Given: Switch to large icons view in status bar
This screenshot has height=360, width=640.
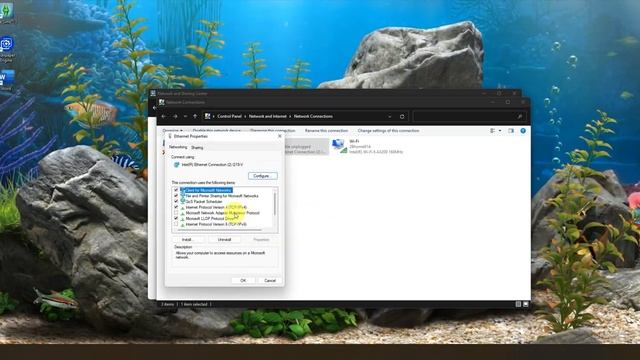Looking at the screenshot, I should [x=526, y=304].
